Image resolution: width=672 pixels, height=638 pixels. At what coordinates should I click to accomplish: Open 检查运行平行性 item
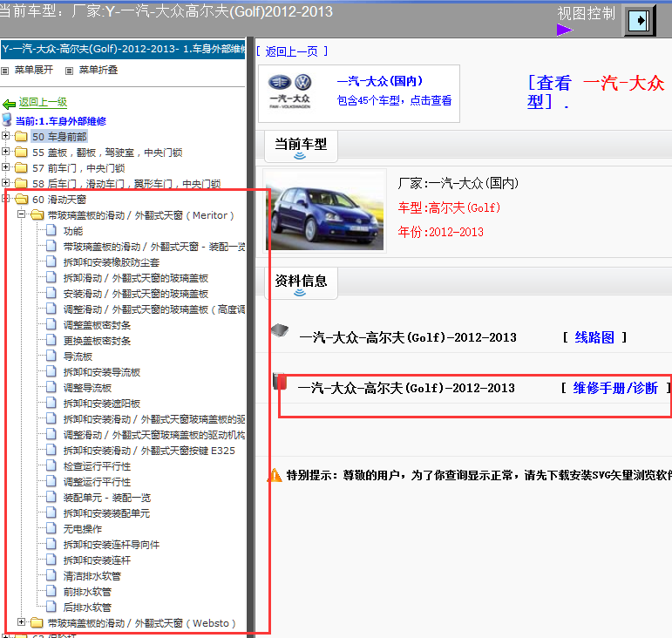(97, 466)
